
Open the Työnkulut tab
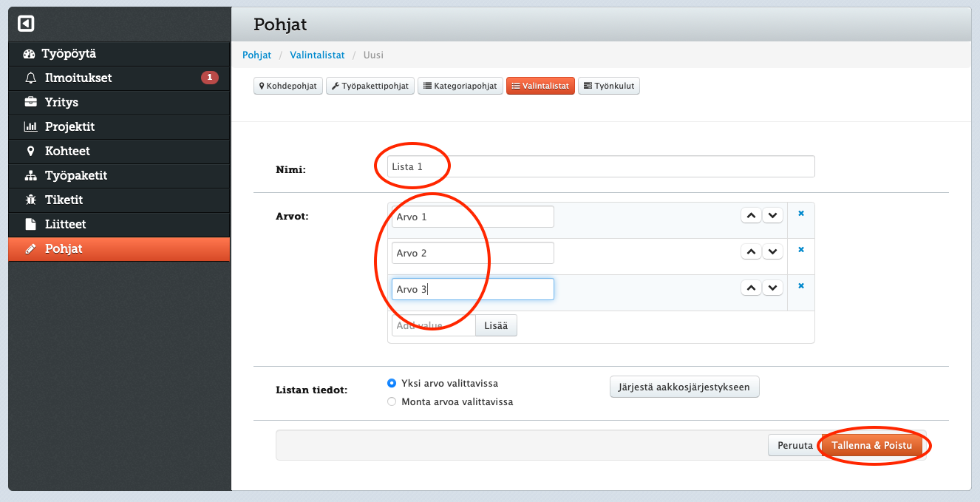[608, 87]
